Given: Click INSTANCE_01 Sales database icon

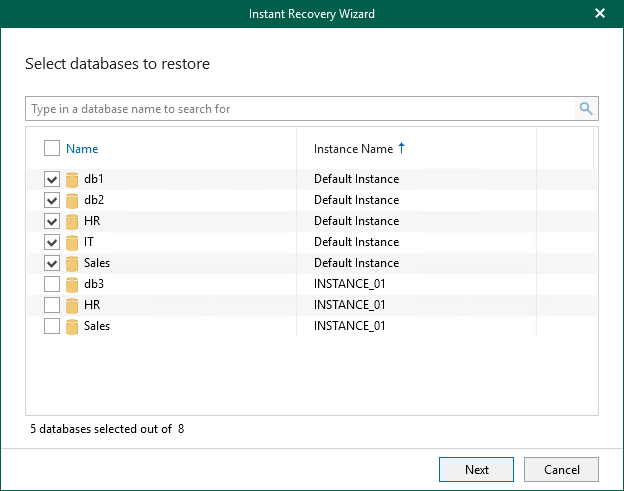Looking at the screenshot, I should pyautogui.click(x=72, y=327).
